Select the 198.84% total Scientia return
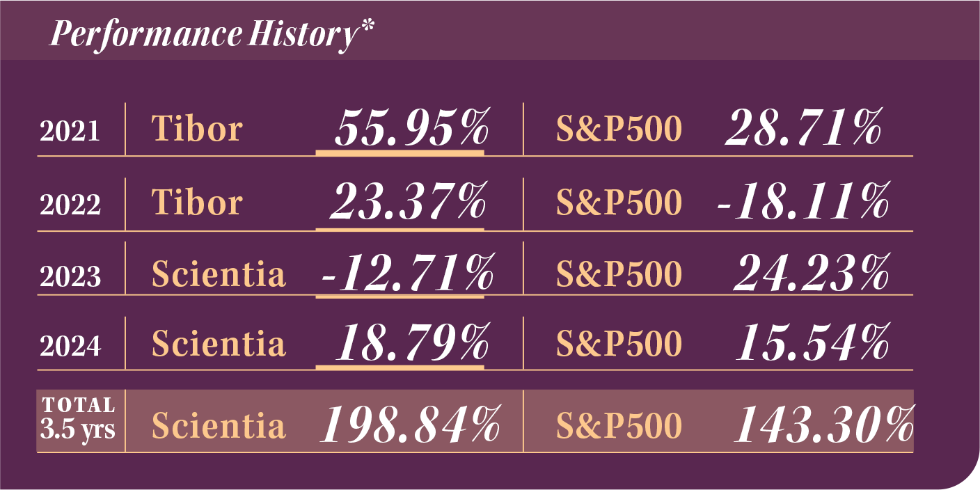The width and height of the screenshot is (980, 490). 409,425
